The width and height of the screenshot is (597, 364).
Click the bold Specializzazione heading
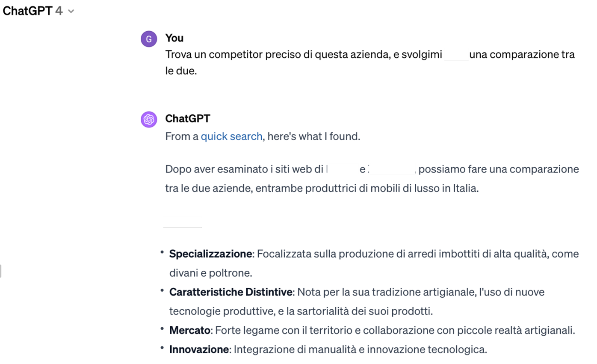point(210,254)
